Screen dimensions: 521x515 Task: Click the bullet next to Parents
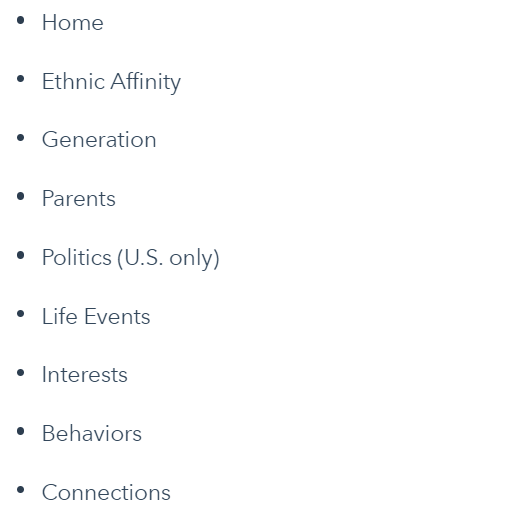(20, 196)
